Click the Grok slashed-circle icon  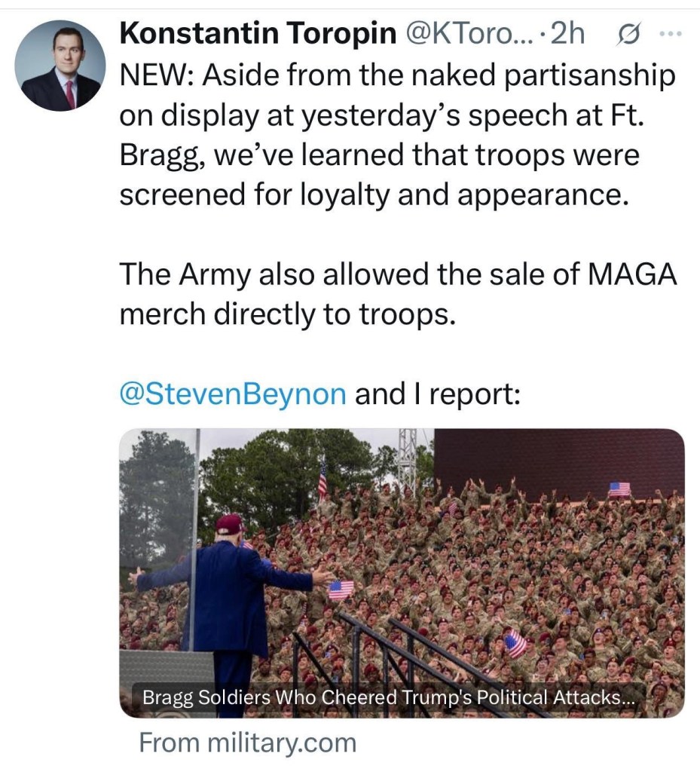[625, 35]
